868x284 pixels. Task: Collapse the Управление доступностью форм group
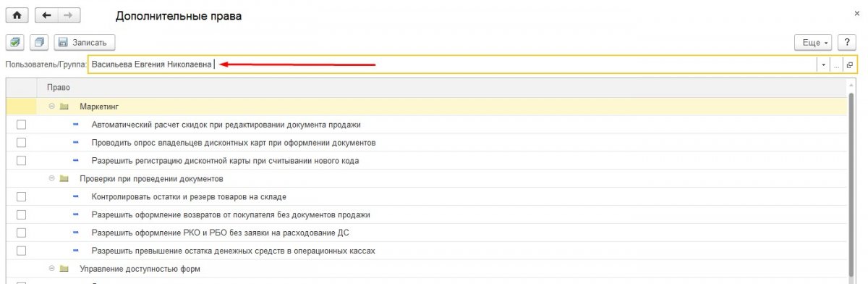52,269
